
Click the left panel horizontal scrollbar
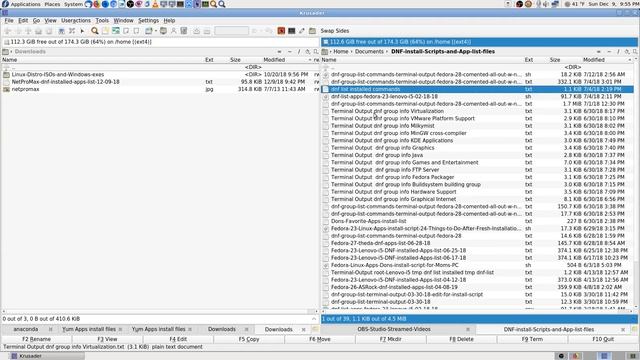pyautogui.click(x=160, y=311)
